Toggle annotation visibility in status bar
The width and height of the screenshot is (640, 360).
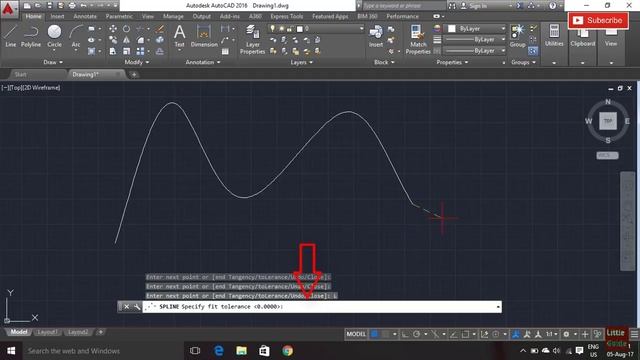(516, 334)
